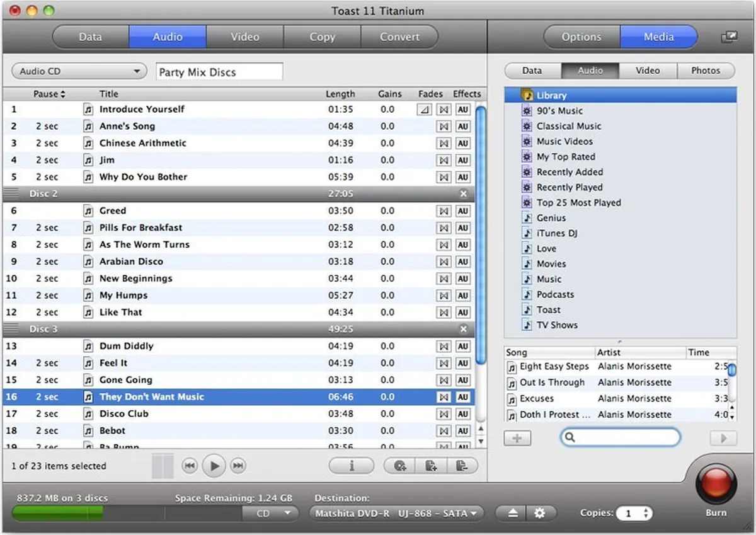Select the Classical Music playlist
The height and width of the screenshot is (535, 756).
pos(568,126)
